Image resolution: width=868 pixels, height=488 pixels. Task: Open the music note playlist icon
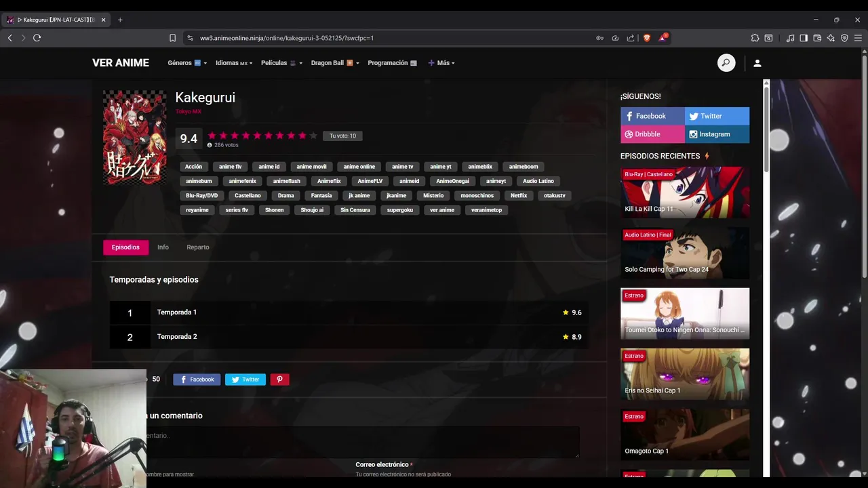coord(790,38)
